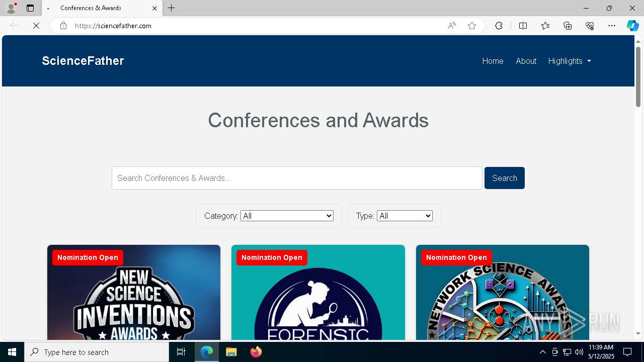Click the Search button

pyautogui.click(x=505, y=178)
